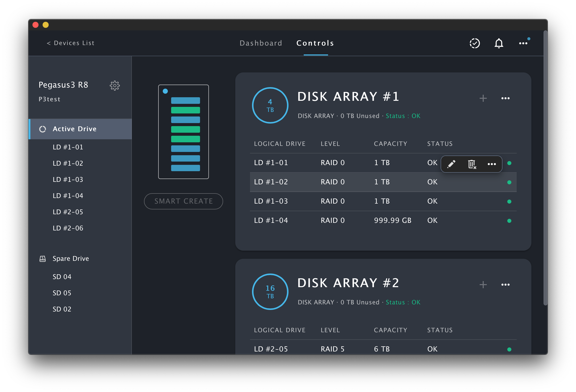This screenshot has width=576, height=392.
Task: Add logical drive to Disk Array #2
Action: click(x=483, y=285)
